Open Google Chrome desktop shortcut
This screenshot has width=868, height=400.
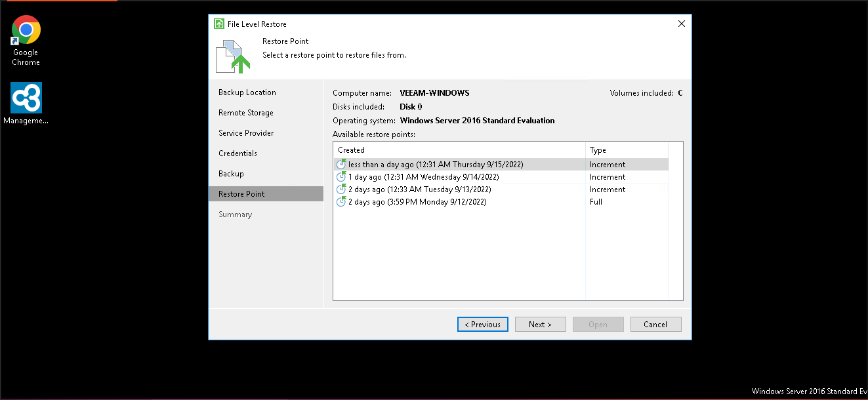tap(26, 31)
